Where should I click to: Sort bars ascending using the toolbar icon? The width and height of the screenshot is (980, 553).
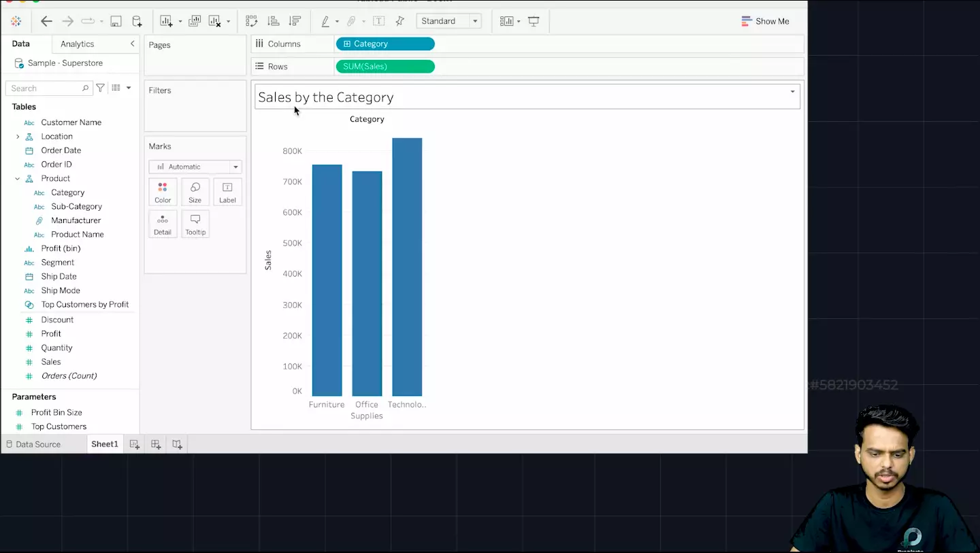[x=273, y=21]
